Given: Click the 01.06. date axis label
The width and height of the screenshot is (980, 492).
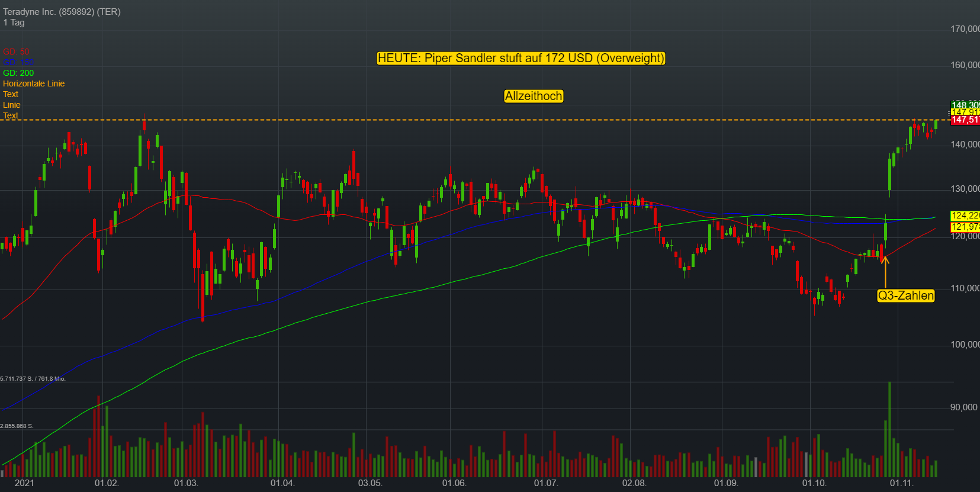Looking at the screenshot, I should pyautogui.click(x=454, y=483).
